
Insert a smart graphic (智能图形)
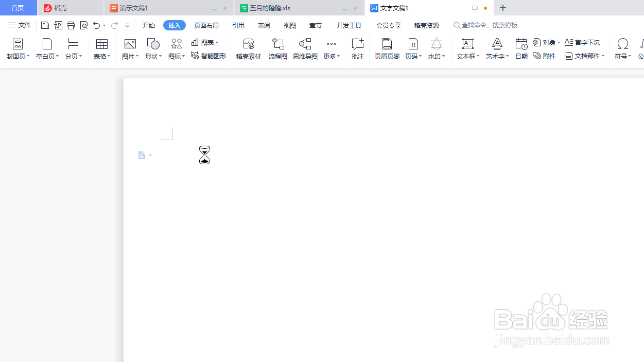tap(208, 56)
